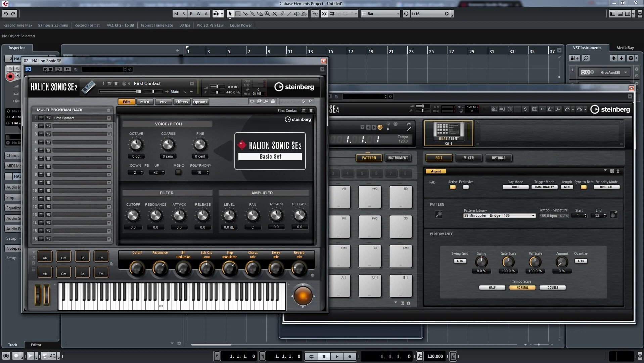Viewport: 644px width, 363px height.
Task: Switch to the MIDI tab in HALion Sonic
Action: pos(145,102)
